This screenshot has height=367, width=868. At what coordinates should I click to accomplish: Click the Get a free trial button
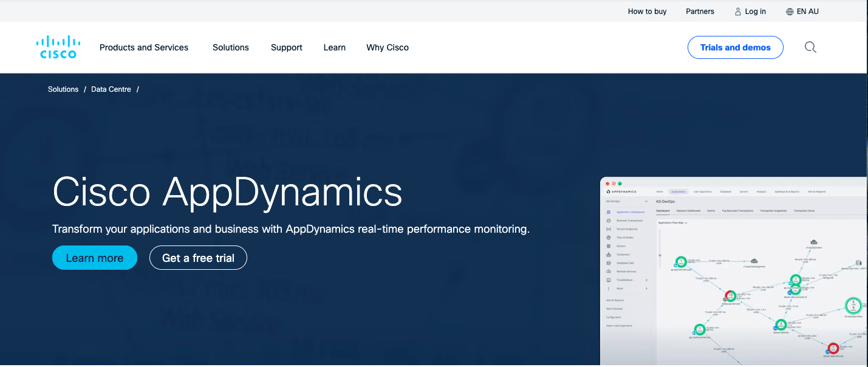point(198,258)
